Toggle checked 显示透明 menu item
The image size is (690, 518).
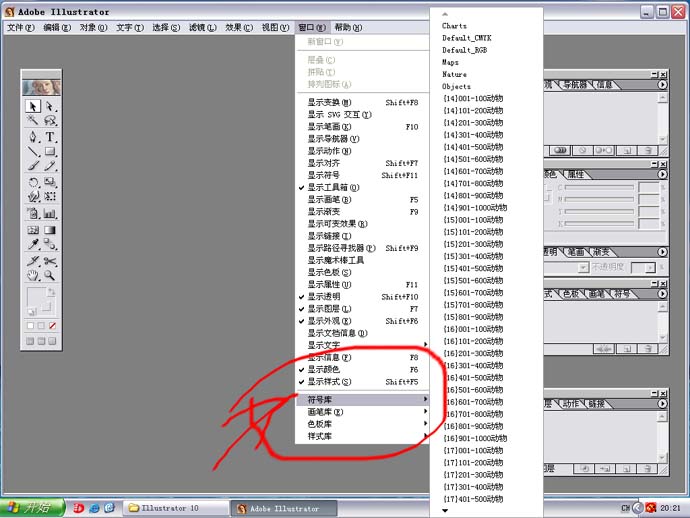point(363,297)
